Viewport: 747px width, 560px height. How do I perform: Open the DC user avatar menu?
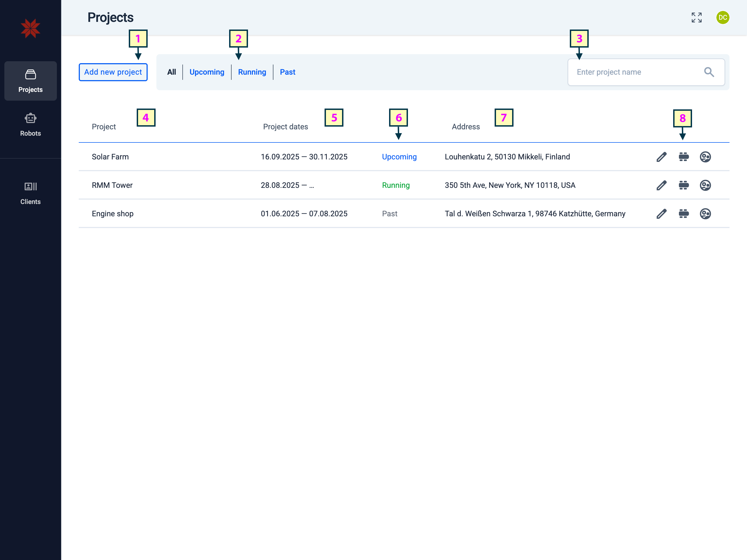click(x=723, y=17)
